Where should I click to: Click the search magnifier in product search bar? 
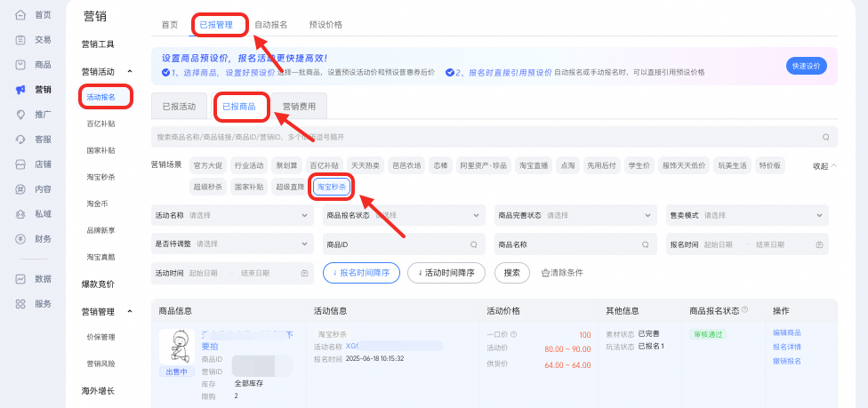(x=825, y=137)
